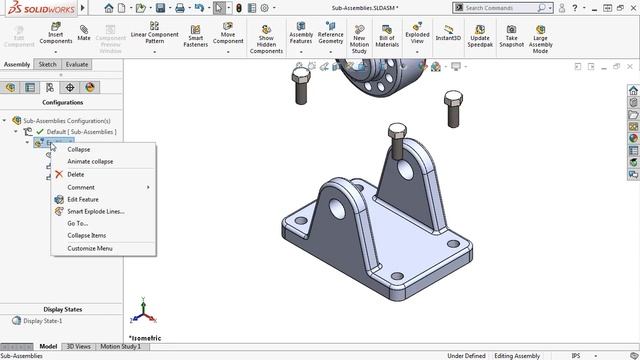Click the Print icon

coord(180,8)
